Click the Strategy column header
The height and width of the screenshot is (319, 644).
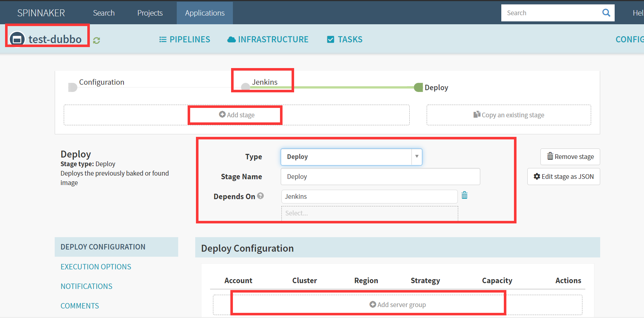pyautogui.click(x=426, y=281)
